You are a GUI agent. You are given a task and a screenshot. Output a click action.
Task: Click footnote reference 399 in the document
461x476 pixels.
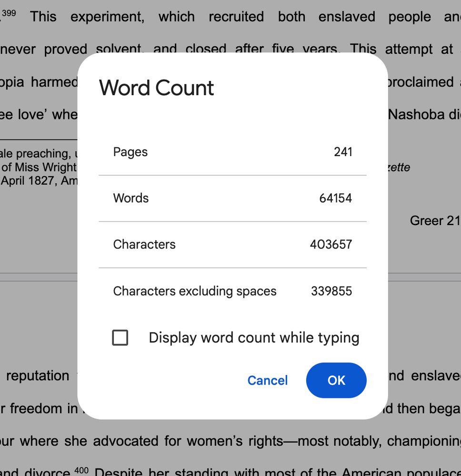(9, 13)
